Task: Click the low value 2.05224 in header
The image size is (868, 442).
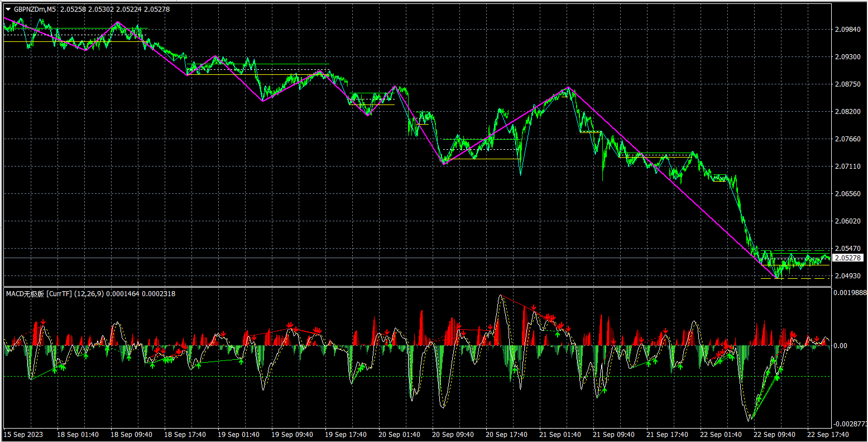Action: [x=128, y=9]
